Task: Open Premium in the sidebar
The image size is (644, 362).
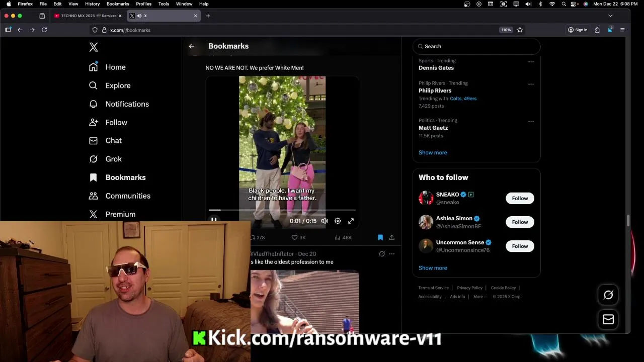Action: (x=112, y=214)
